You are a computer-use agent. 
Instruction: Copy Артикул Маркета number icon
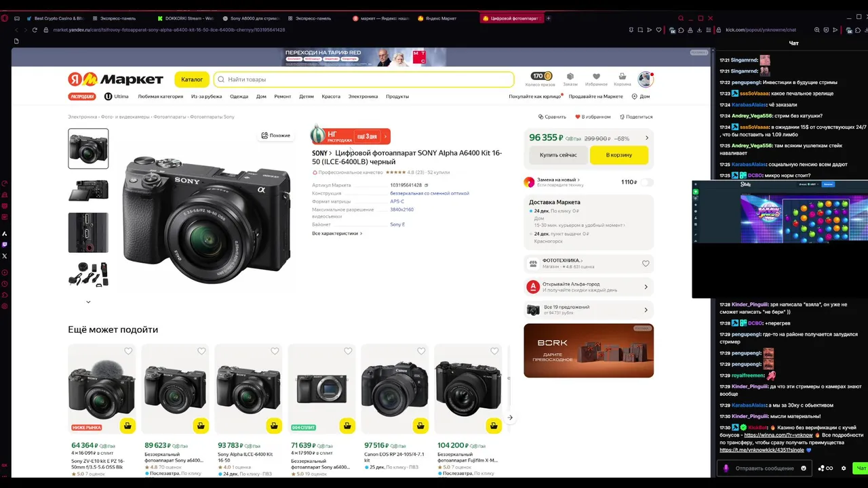click(427, 185)
